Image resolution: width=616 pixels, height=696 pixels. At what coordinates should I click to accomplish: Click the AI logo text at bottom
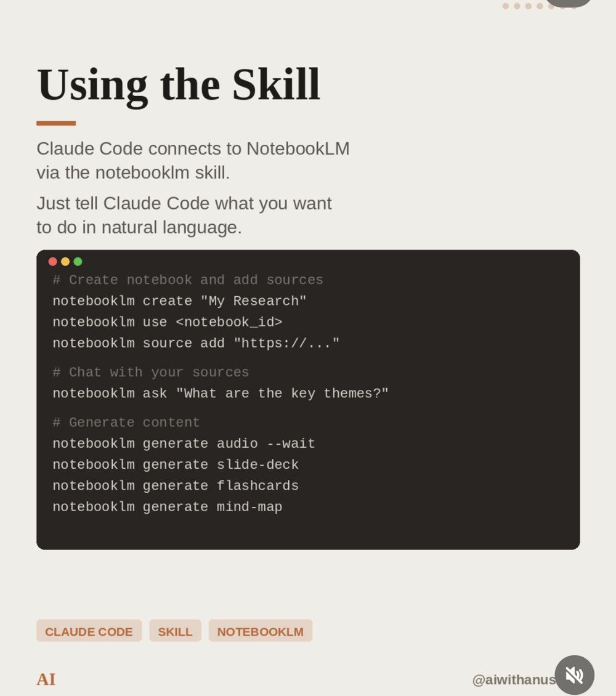click(46, 679)
